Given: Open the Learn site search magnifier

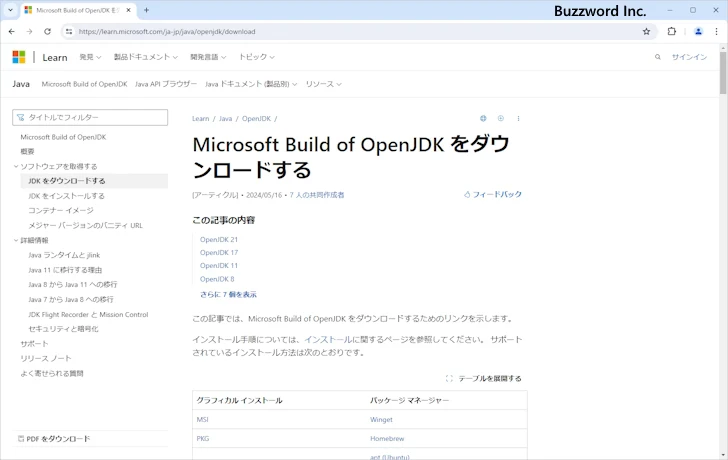Looking at the screenshot, I should tap(657, 57).
